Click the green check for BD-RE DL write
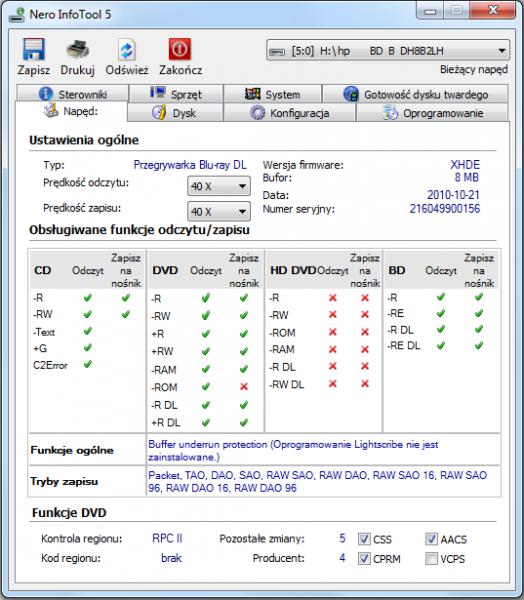This screenshot has height=600, width=524. click(479, 346)
